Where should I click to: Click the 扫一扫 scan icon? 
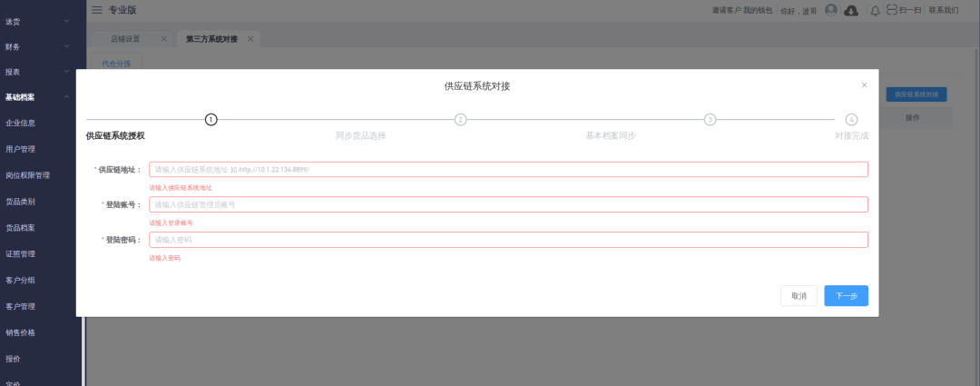click(892, 10)
